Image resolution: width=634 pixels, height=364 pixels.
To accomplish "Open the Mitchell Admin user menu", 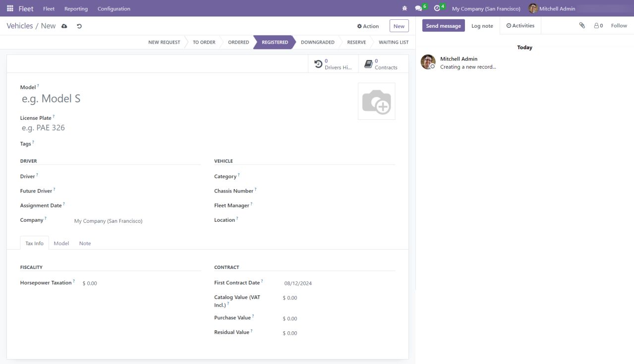I will (x=552, y=8).
